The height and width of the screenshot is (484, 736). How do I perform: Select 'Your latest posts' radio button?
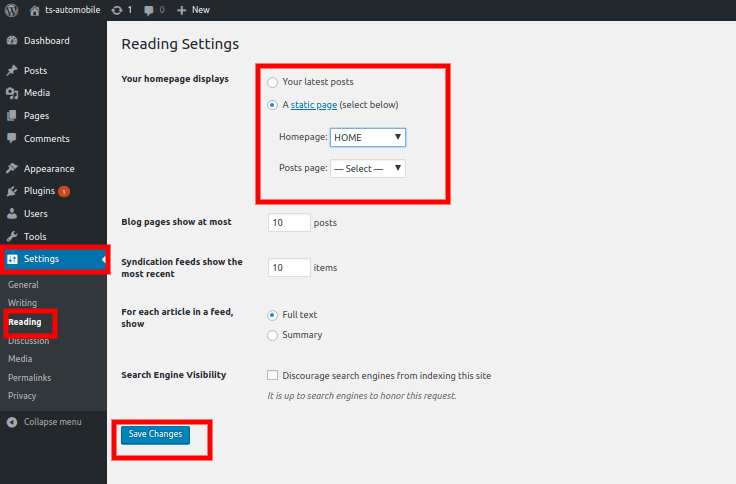(x=273, y=82)
